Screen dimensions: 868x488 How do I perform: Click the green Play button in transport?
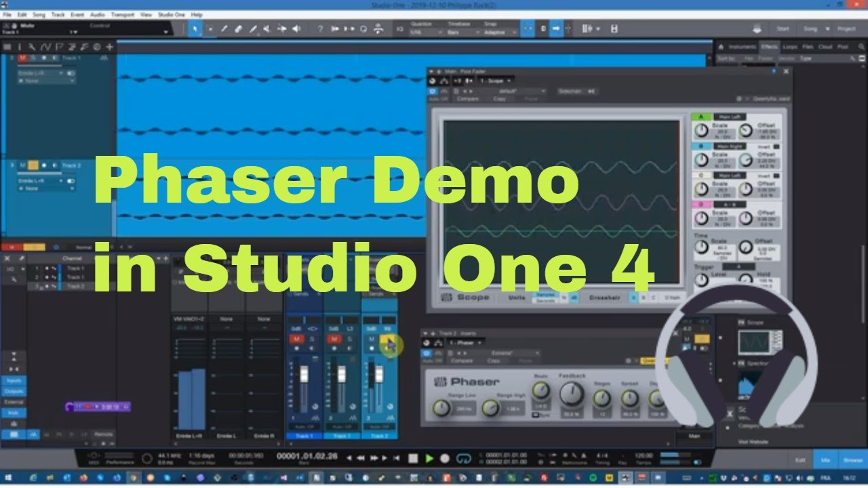429,458
